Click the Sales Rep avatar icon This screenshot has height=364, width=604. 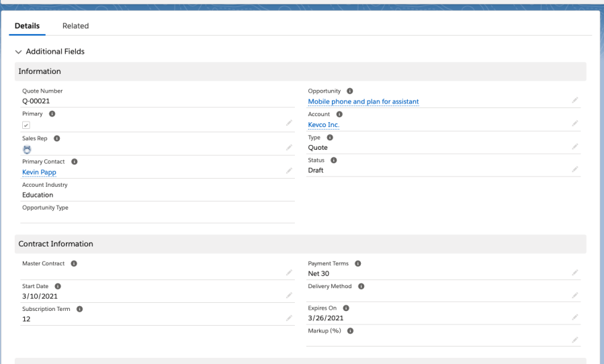click(27, 150)
